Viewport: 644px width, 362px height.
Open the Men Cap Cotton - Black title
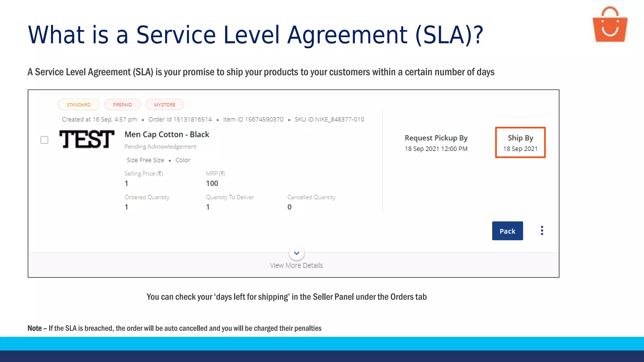coord(167,134)
